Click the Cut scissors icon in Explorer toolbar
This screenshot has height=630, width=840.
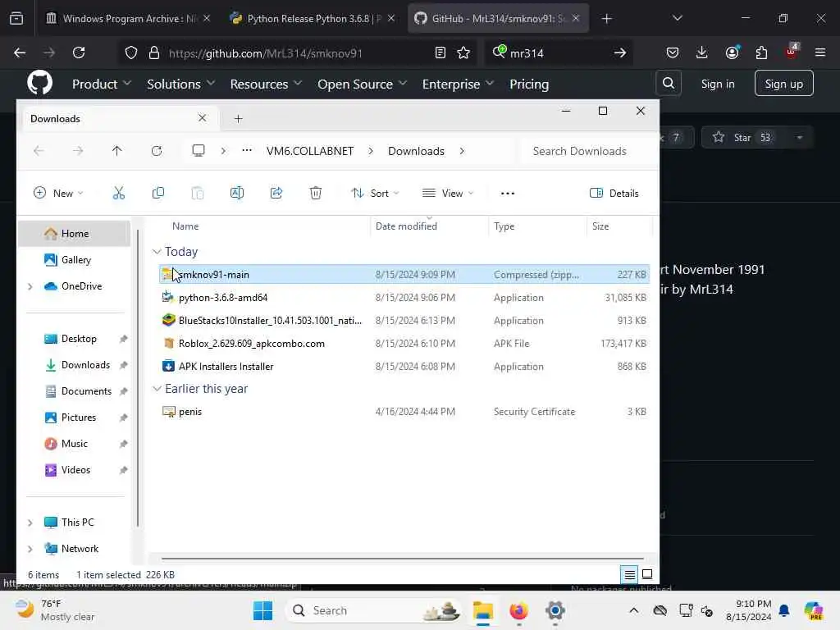118,193
